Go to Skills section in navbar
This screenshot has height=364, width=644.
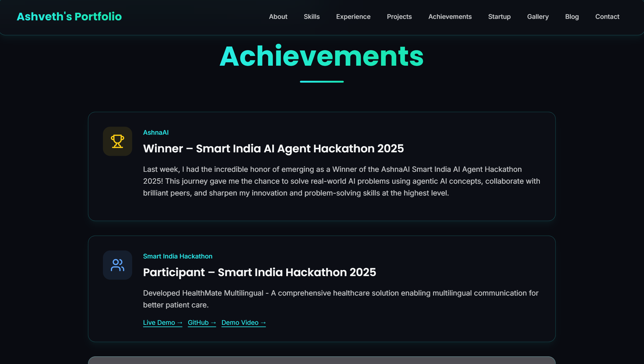(x=311, y=17)
